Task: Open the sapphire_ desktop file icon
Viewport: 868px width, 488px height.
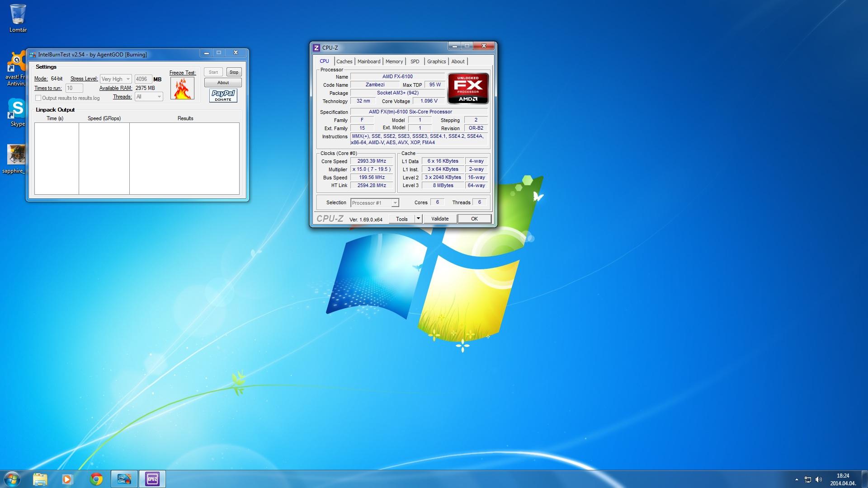Action: 15,159
